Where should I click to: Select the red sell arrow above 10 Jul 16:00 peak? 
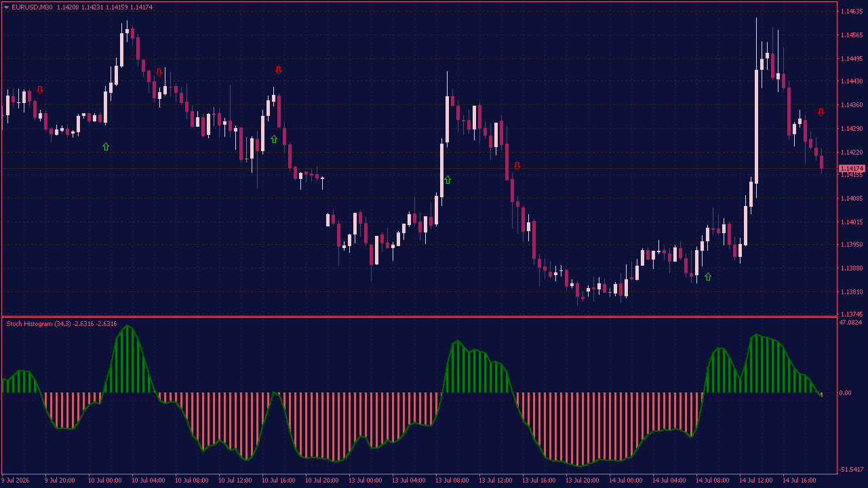(278, 70)
